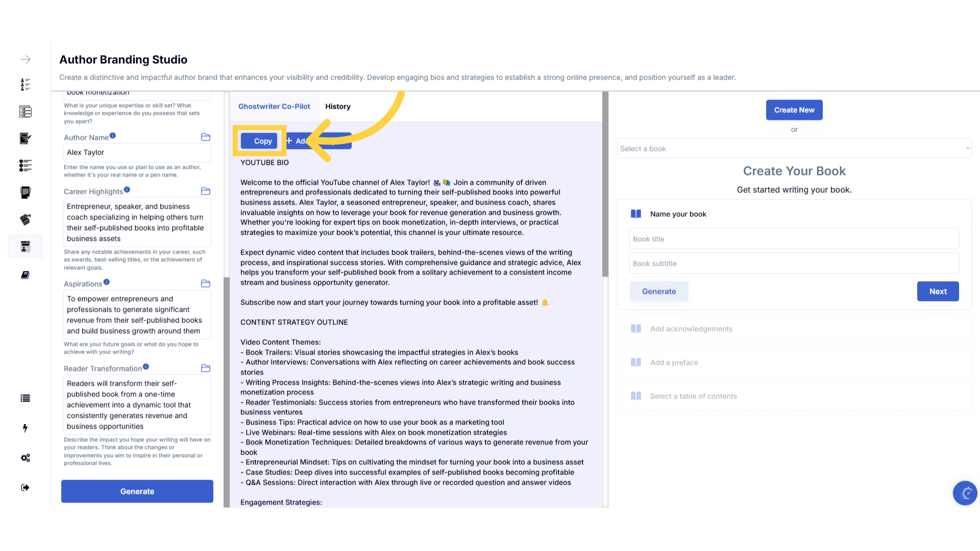Click the lightning bolt sidebar icon
This screenshot has height=551, width=980.
[x=25, y=428]
